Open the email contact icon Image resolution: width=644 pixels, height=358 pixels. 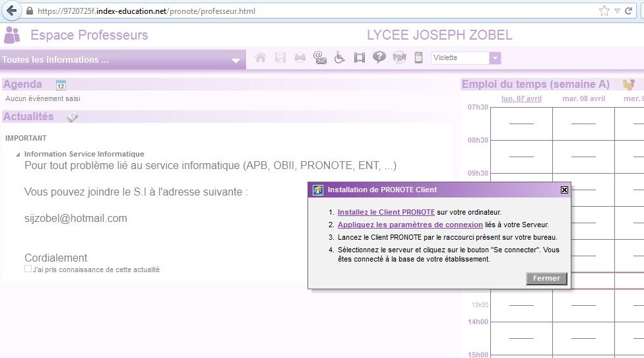320,58
